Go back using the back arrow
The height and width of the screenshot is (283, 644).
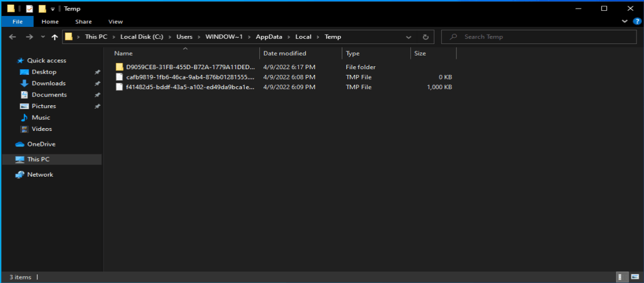point(13,37)
